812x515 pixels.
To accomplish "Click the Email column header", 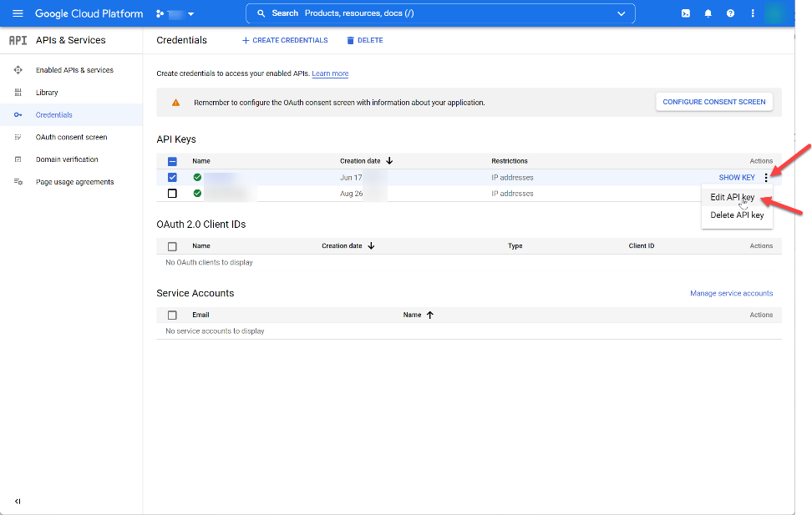I will coord(201,315).
